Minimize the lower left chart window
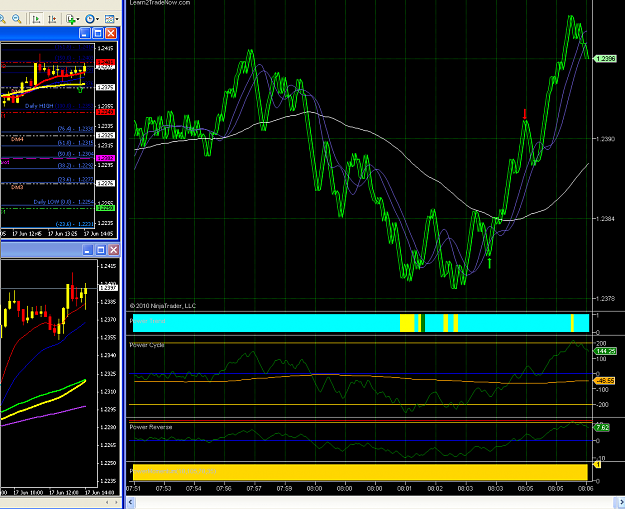Screen dimensions: 625x509 [x=88, y=250]
